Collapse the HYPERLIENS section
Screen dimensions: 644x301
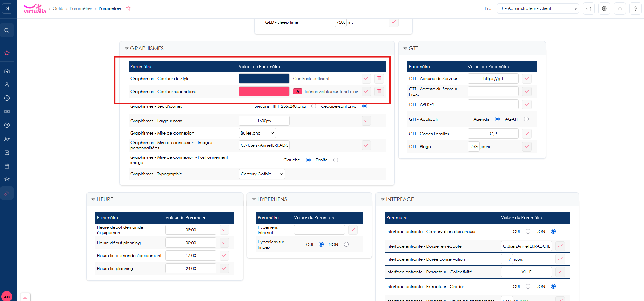click(254, 199)
